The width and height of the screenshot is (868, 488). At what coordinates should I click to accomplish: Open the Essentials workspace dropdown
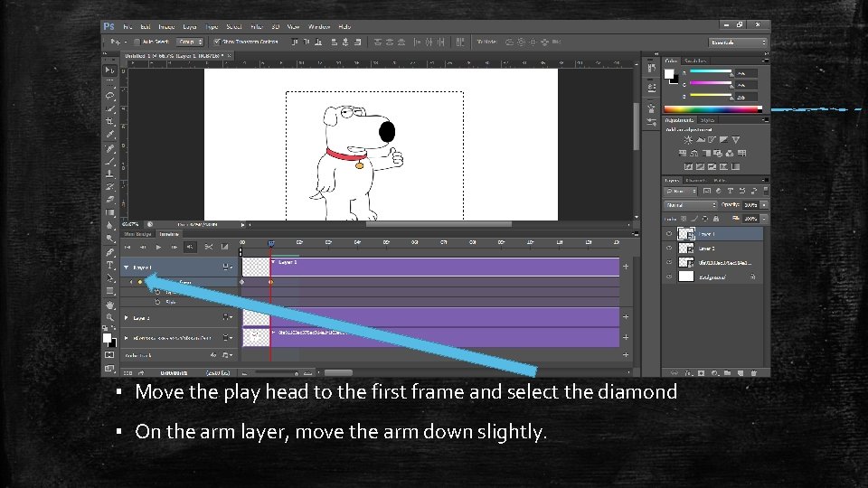pyautogui.click(x=738, y=42)
